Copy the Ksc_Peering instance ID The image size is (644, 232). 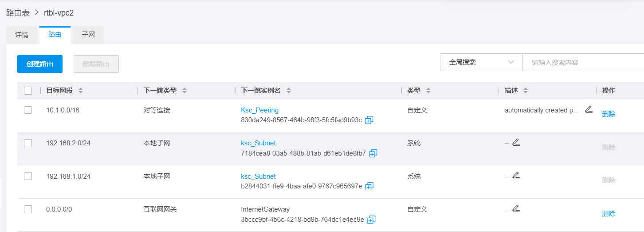369,120
